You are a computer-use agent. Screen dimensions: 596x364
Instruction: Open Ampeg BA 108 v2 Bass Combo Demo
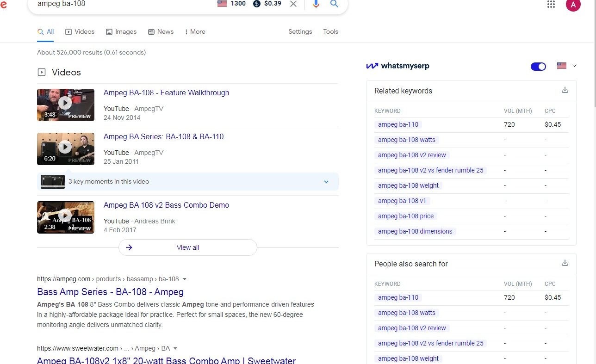tap(166, 205)
